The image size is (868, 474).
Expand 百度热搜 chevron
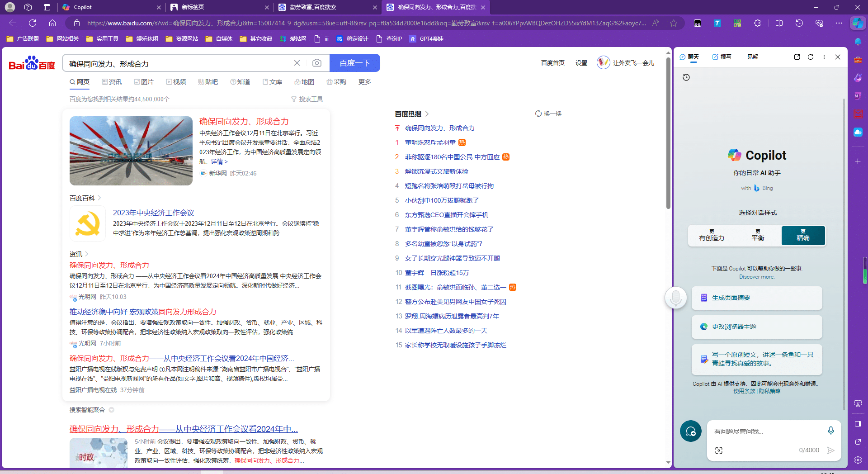(427, 114)
